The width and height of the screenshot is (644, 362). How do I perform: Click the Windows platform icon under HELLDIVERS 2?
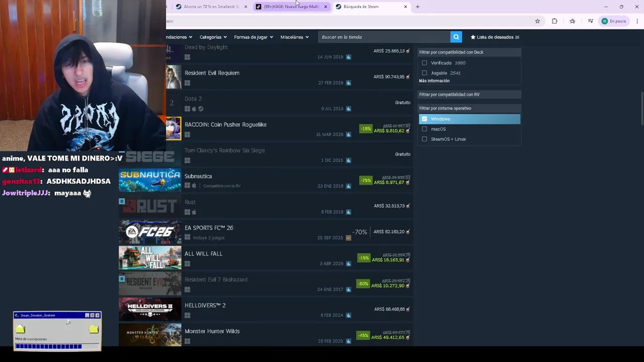(x=187, y=315)
